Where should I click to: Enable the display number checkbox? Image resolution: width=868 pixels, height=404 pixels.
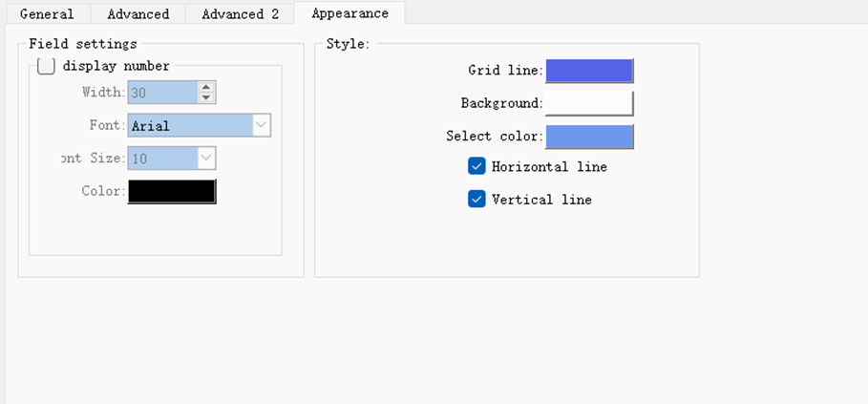point(46,66)
